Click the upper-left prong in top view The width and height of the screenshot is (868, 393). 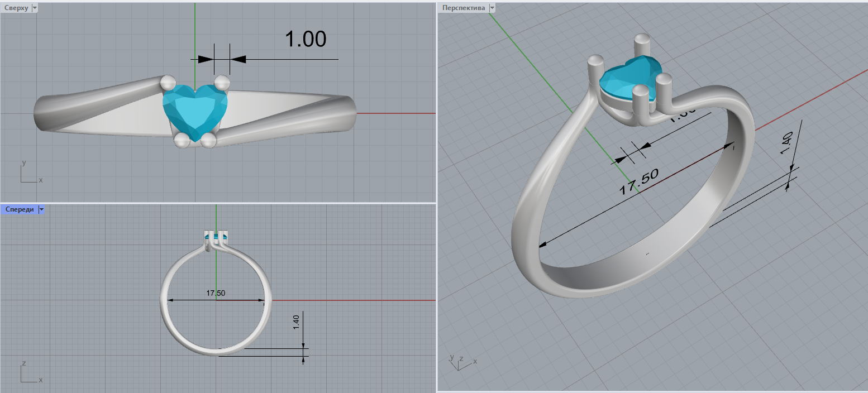(168, 83)
